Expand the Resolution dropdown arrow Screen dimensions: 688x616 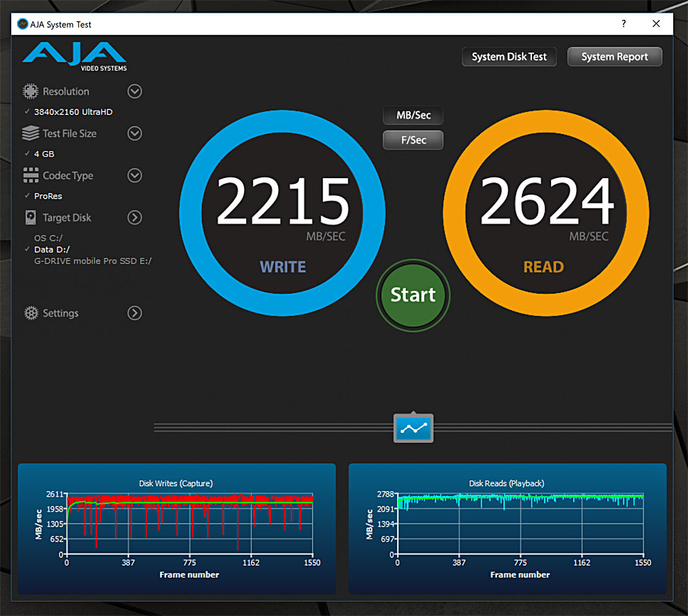click(135, 92)
